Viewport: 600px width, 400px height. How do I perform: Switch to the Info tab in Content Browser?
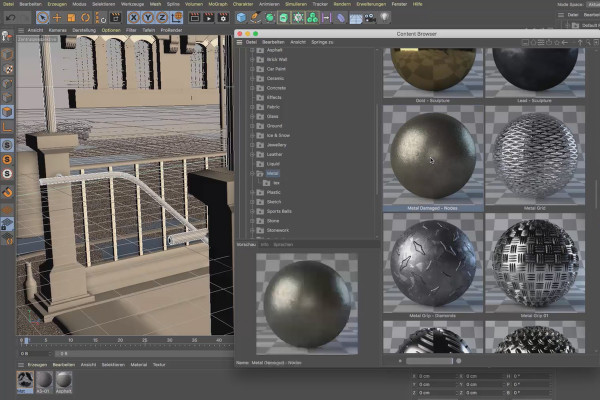[264, 245]
